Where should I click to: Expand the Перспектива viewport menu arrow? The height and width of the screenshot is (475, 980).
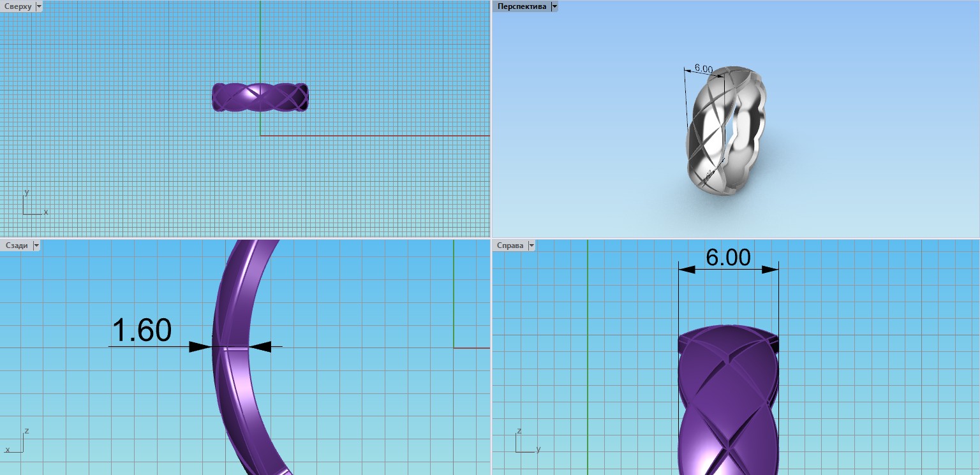coord(554,6)
